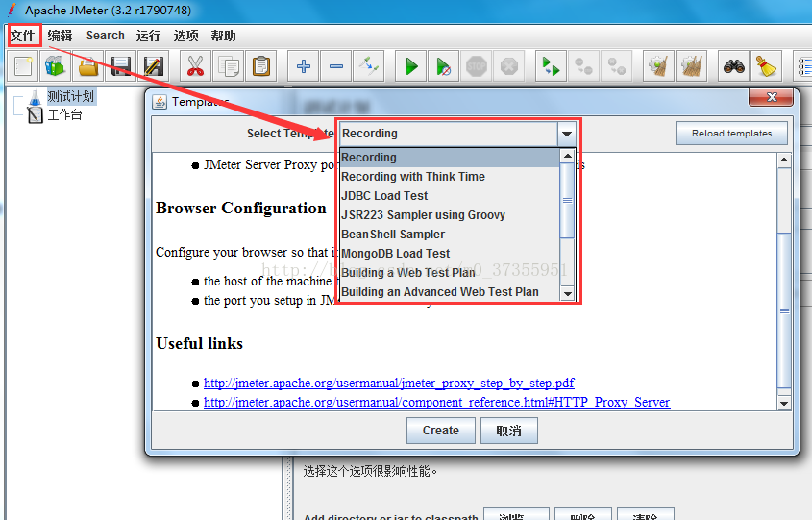
Task: Choose Recording with Think Time template
Action: click(450, 177)
